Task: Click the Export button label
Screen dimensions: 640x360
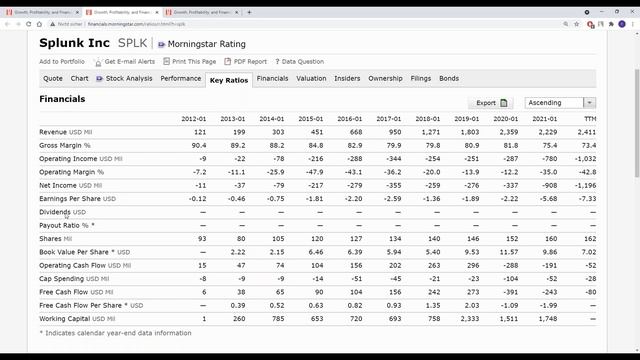Action: point(486,103)
